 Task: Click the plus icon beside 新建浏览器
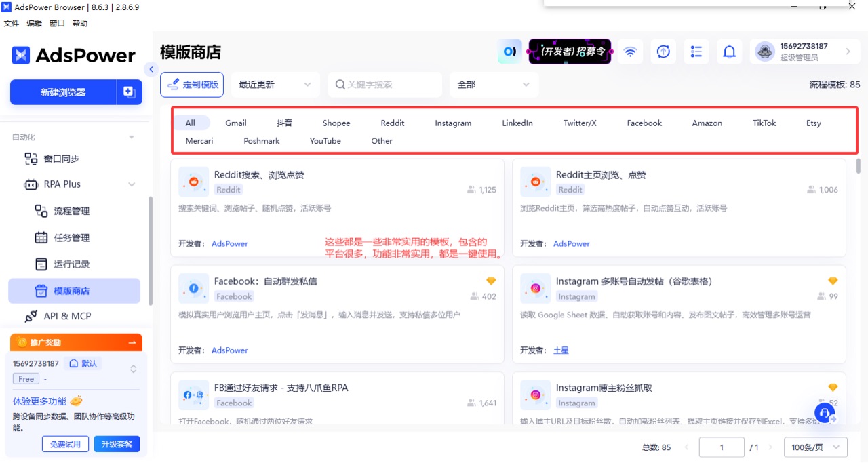coord(129,92)
